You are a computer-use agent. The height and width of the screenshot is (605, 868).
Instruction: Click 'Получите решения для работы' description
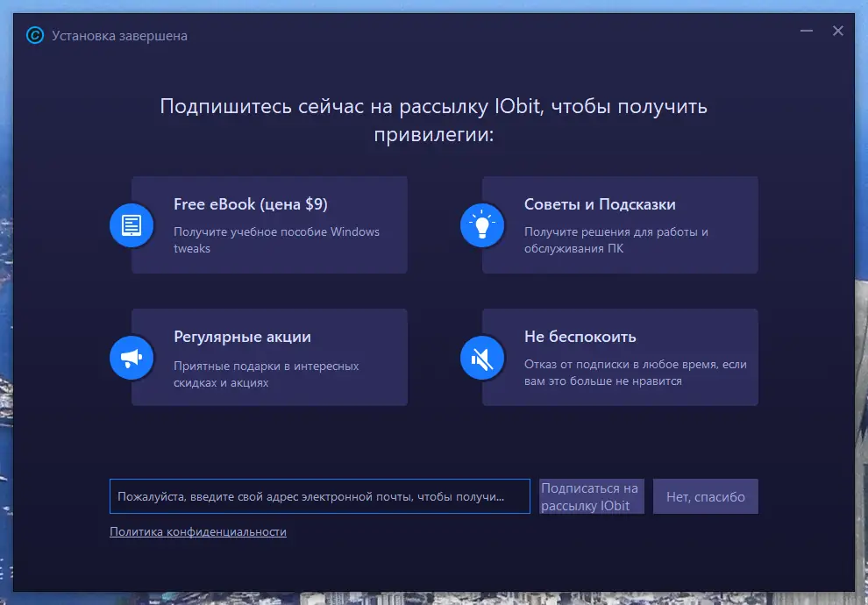[x=616, y=239]
